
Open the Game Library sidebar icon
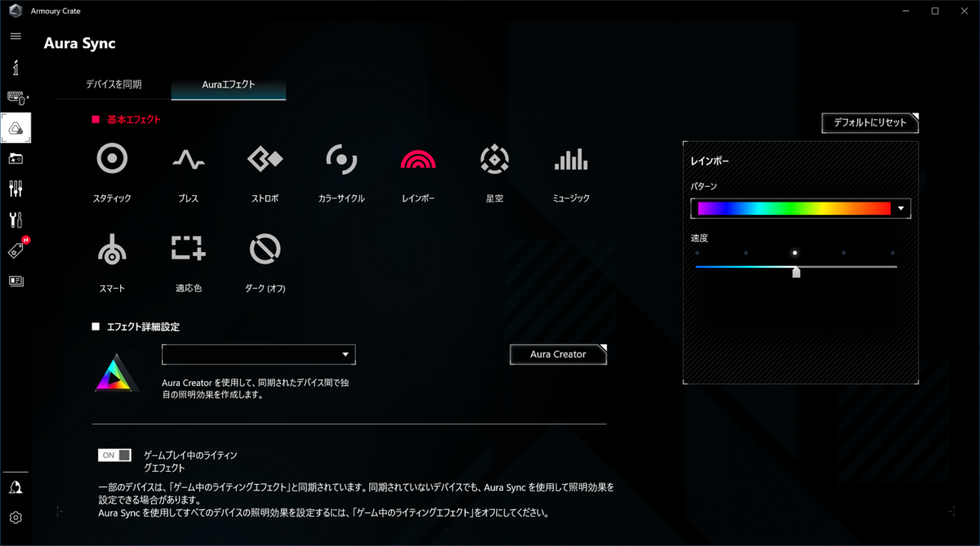tap(16, 159)
